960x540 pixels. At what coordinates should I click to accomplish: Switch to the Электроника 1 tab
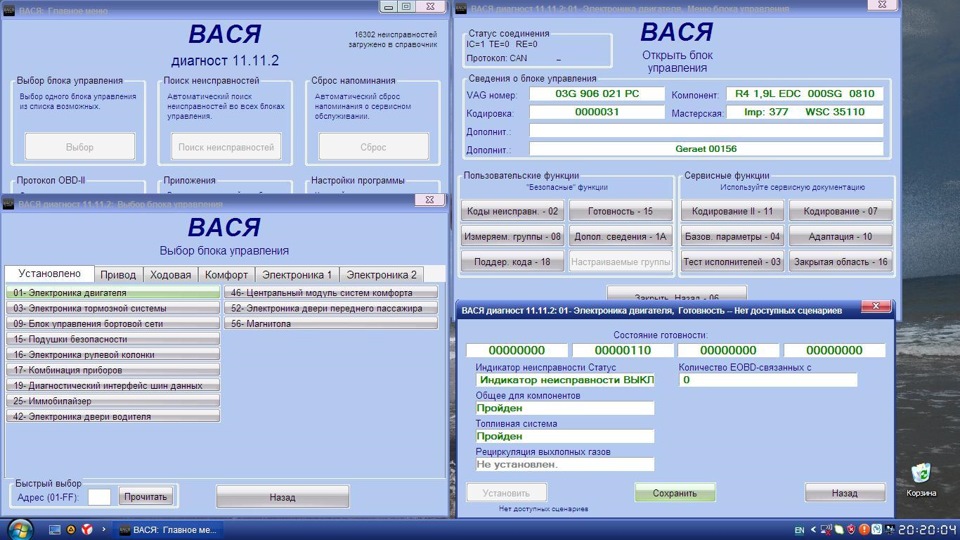coord(297,275)
